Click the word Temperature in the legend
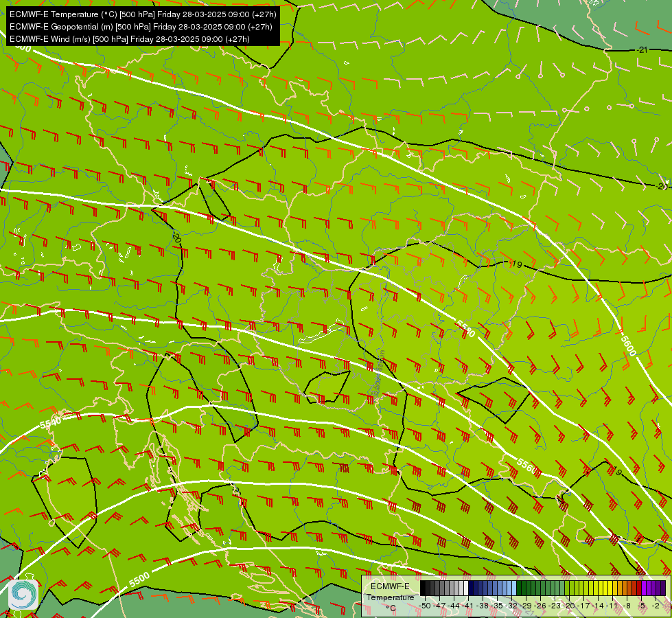Image resolution: width=672 pixels, height=618 pixels. (391, 597)
